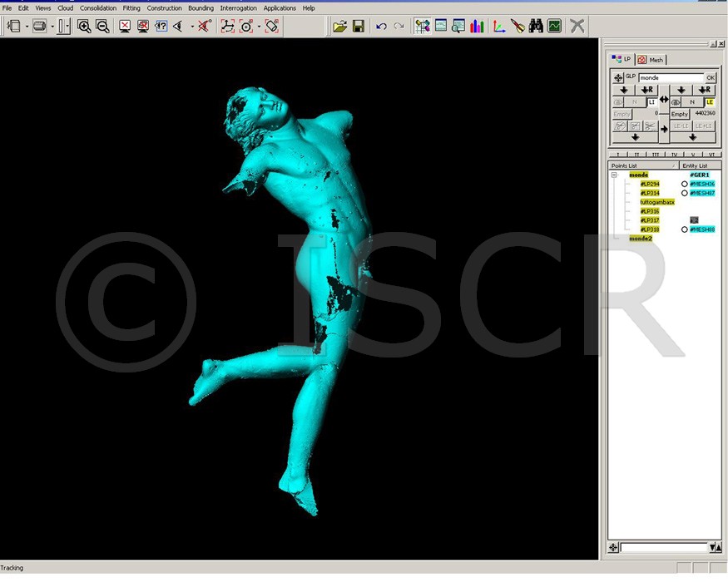The height and width of the screenshot is (582, 728).
Task: Open the green graph monitor icon
Action: pos(554,26)
